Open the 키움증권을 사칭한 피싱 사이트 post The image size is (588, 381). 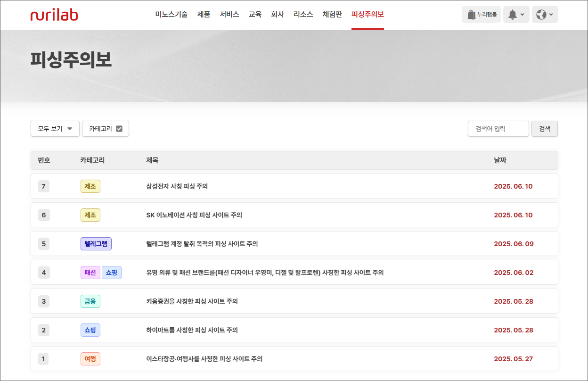(192, 301)
